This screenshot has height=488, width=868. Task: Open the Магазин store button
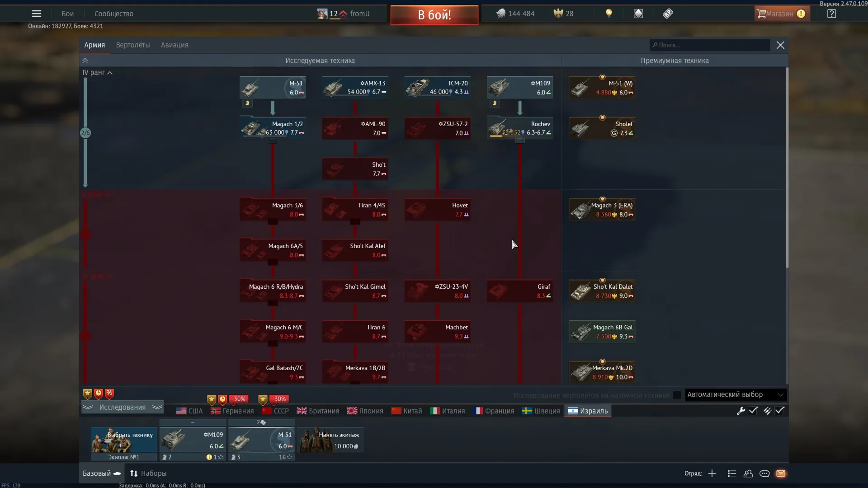click(x=782, y=14)
